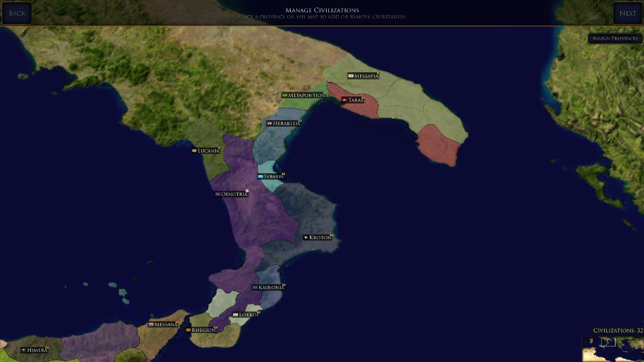The image size is (644, 362).
Task: Click the Back button
Action: pos(17,13)
